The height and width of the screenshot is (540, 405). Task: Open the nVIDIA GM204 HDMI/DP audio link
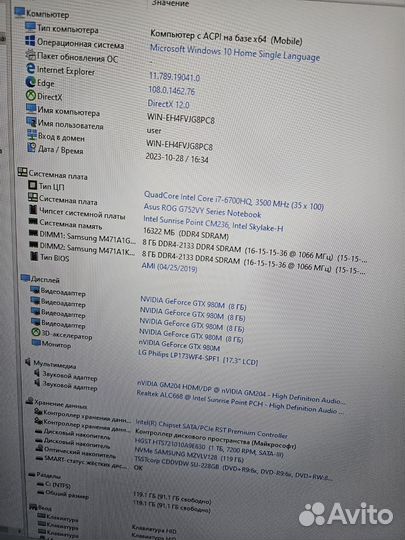241,393
